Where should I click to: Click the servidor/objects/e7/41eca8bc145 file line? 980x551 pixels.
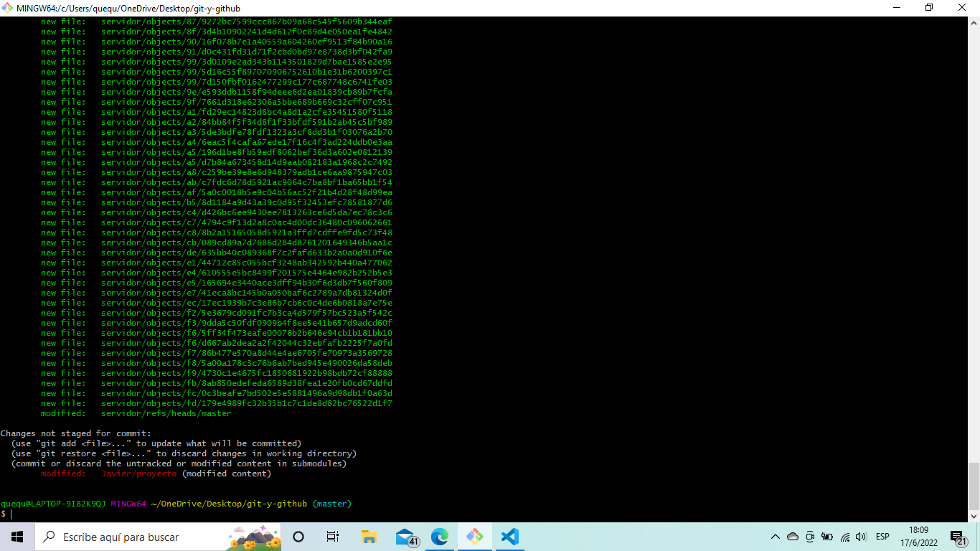point(217,293)
